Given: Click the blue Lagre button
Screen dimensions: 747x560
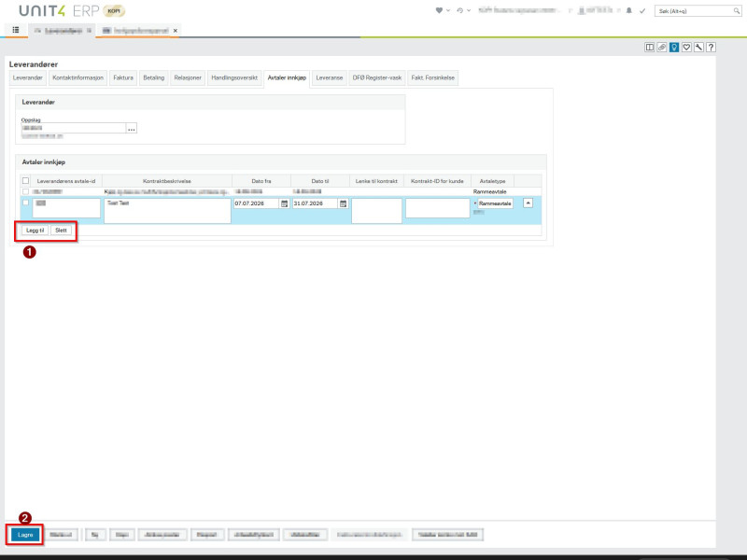Looking at the screenshot, I should click(25, 535).
